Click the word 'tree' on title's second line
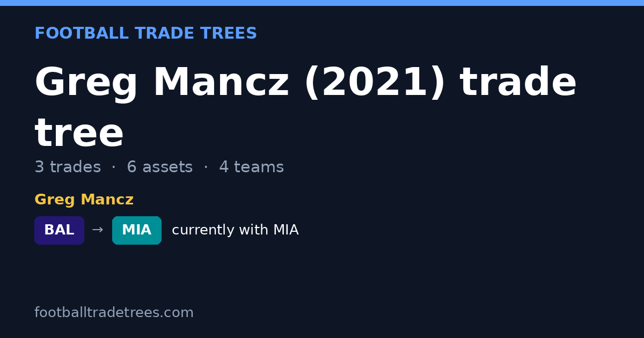This screenshot has width=644, height=338. coord(79,134)
